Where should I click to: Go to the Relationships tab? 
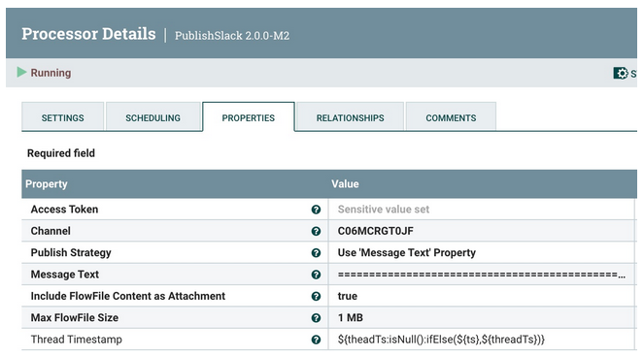tap(350, 117)
